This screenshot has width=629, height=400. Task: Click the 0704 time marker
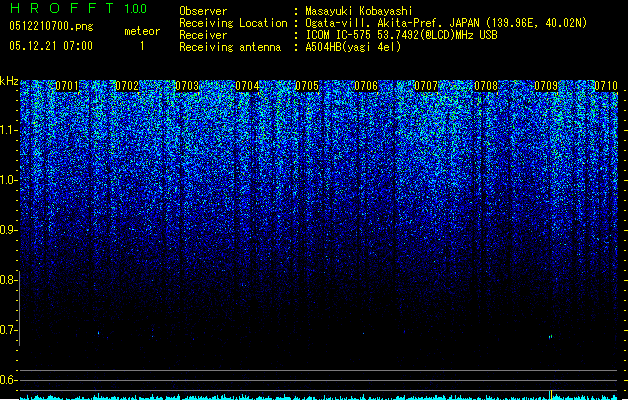(247, 86)
